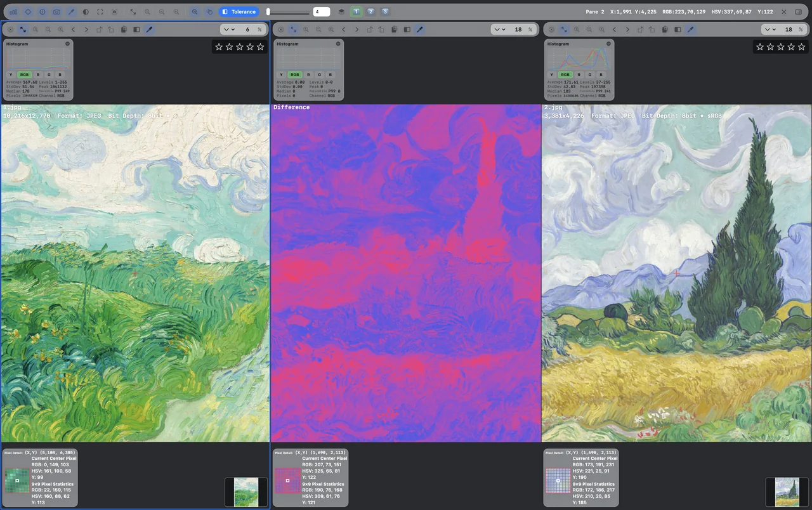The image size is (812, 510).
Task: Rate 2.jpg with the fourth star
Action: [791, 47]
